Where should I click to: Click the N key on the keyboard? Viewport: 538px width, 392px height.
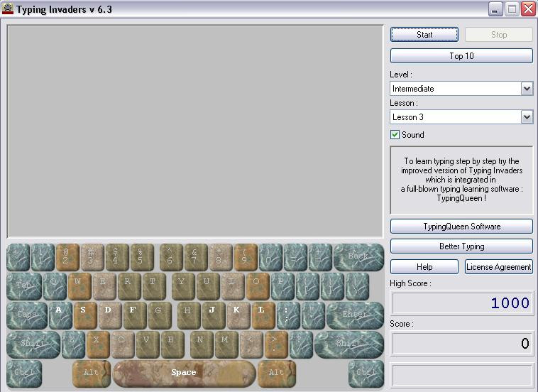click(x=202, y=344)
